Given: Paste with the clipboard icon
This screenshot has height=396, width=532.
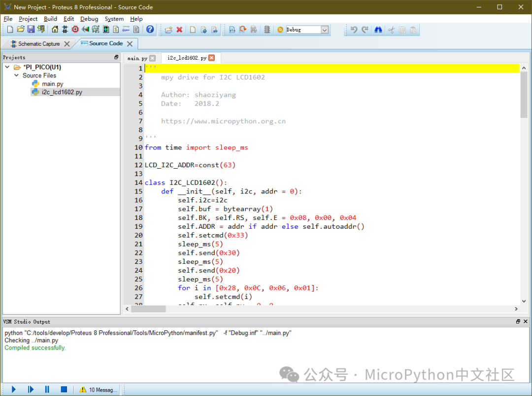Looking at the screenshot, I should [413, 30].
